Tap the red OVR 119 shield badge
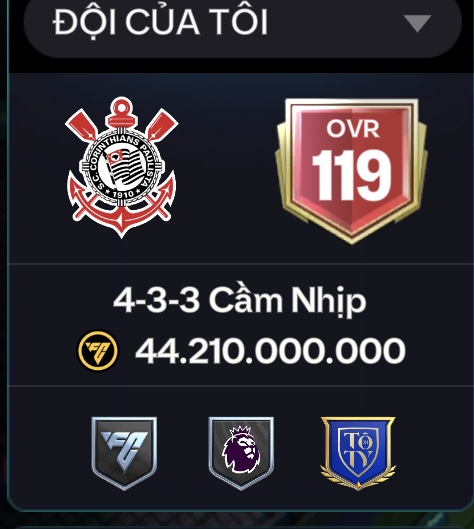Screen dimensions: 474x529 pos(352,171)
